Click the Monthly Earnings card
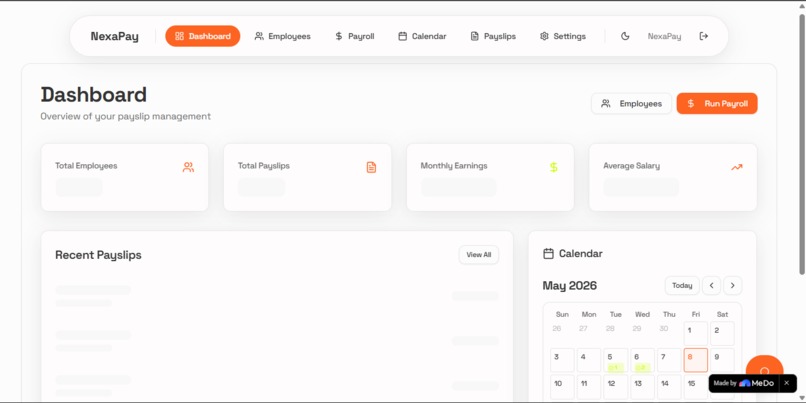This screenshot has width=806, height=403. click(490, 177)
